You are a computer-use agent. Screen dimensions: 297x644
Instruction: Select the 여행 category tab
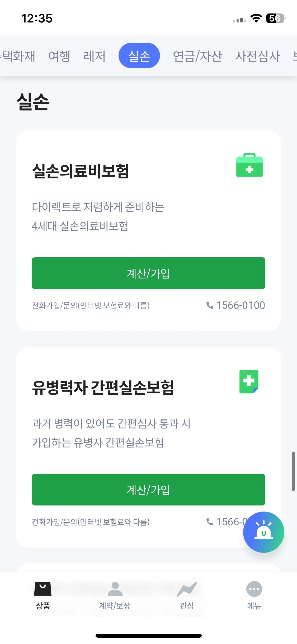pos(59,56)
